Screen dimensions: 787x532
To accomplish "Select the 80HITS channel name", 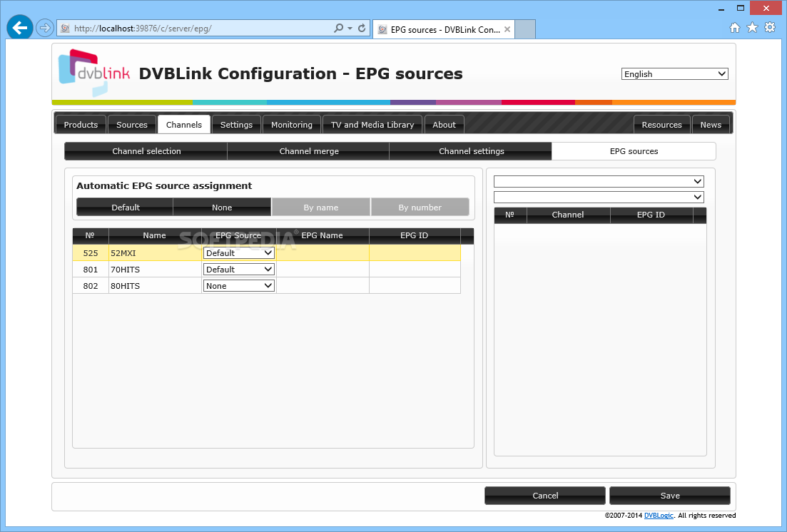I will pos(126,286).
